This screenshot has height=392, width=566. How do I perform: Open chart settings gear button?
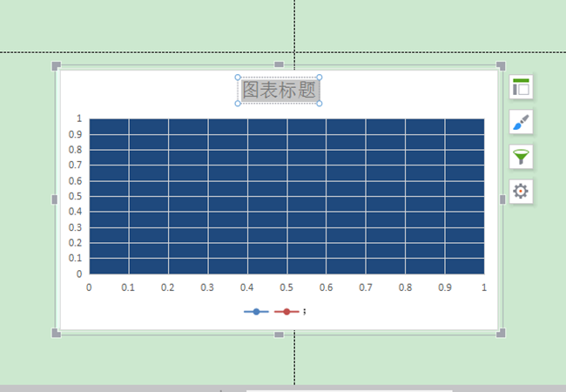point(521,192)
